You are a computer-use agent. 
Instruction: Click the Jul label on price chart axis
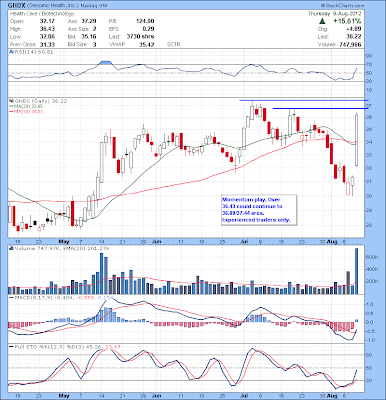pyautogui.click(x=245, y=241)
